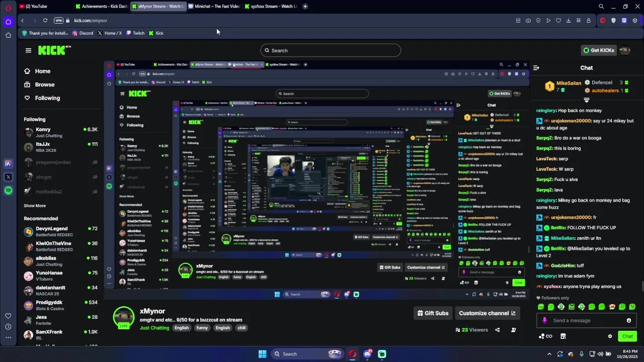644x362 pixels.
Task: Reload the kick.com page
Action: click(x=45, y=21)
